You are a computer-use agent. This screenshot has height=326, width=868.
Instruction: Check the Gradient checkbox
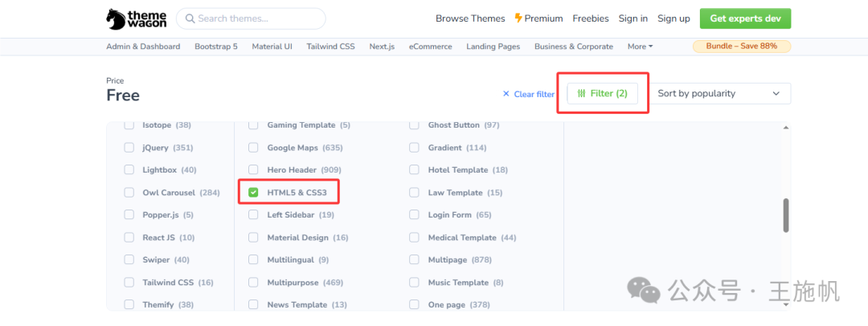pyautogui.click(x=414, y=148)
